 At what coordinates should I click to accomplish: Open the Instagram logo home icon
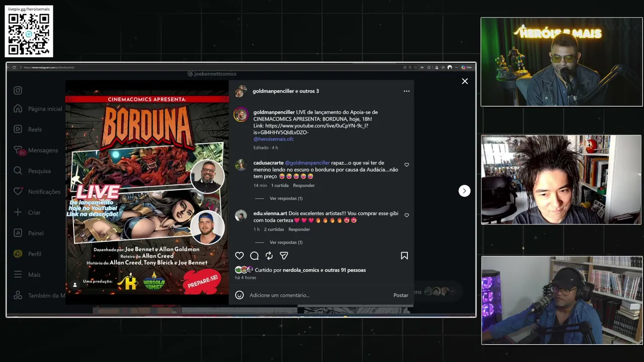[x=18, y=90]
